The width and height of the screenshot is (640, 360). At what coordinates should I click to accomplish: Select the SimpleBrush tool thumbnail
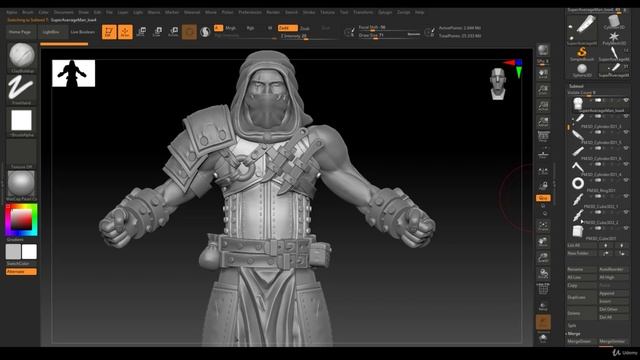(x=582, y=53)
